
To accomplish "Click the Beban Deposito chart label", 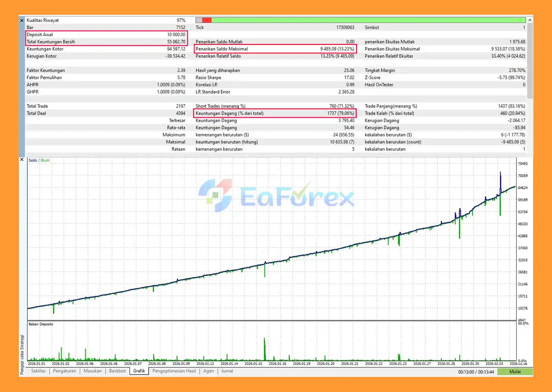I will point(41,324).
